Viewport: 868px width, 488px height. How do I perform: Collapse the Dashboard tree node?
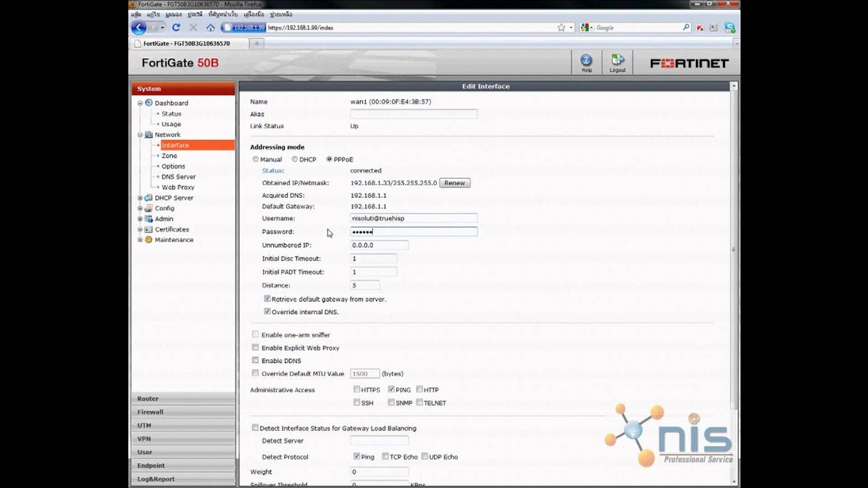pos(140,103)
